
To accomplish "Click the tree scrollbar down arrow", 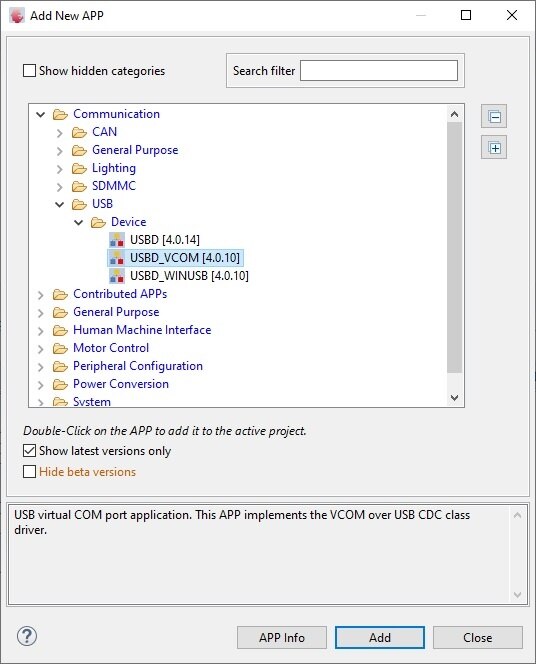I will (454, 398).
